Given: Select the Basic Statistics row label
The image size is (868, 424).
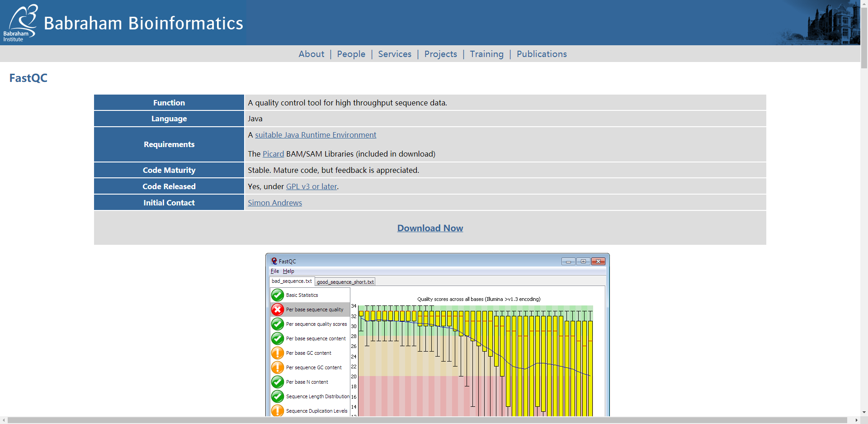Looking at the screenshot, I should [302, 295].
